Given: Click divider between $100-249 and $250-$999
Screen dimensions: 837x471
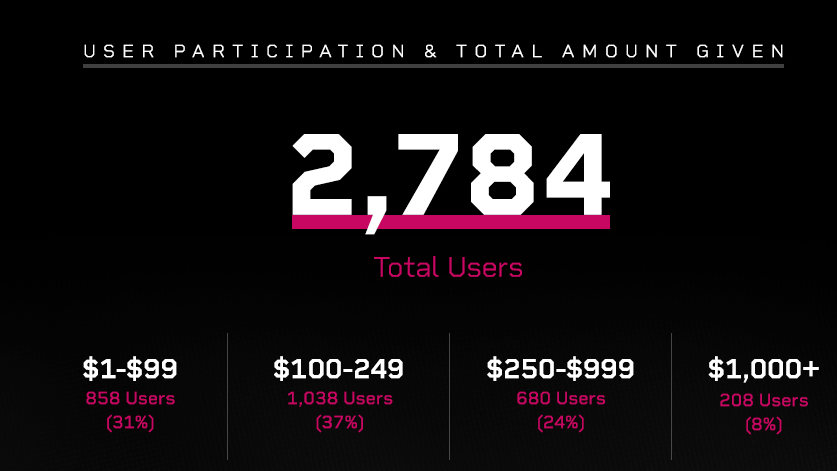Looking at the screenshot, I should 450,395.
